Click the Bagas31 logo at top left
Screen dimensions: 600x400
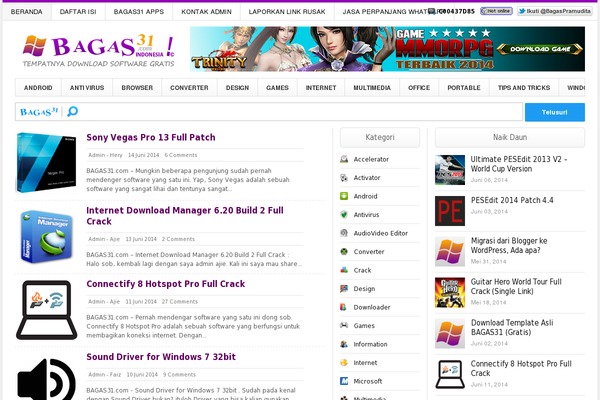point(98,51)
